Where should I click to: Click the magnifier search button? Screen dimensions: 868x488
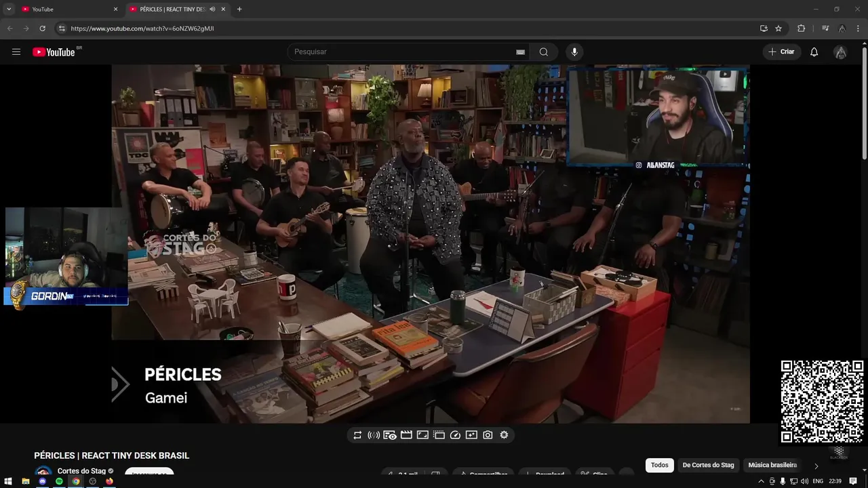(x=544, y=52)
